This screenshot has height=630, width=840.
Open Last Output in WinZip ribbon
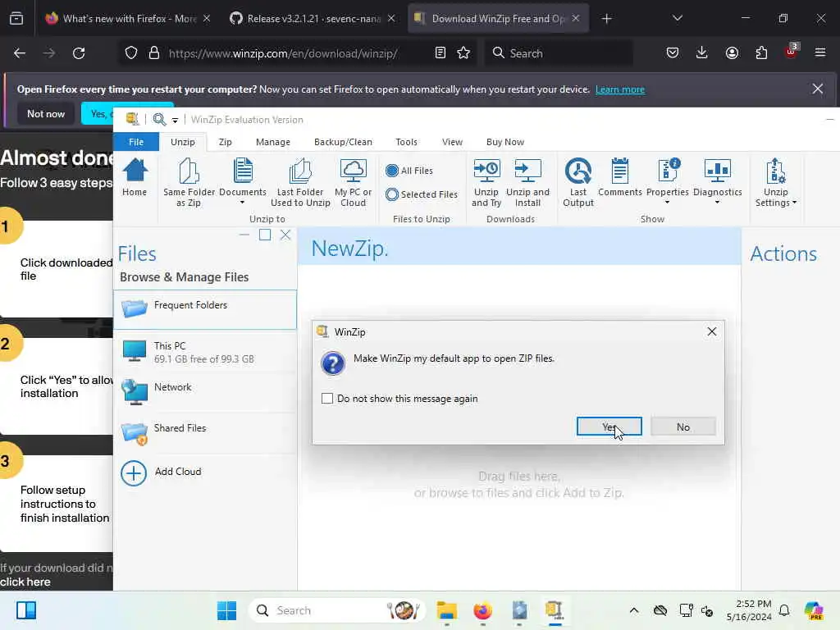[x=578, y=182]
